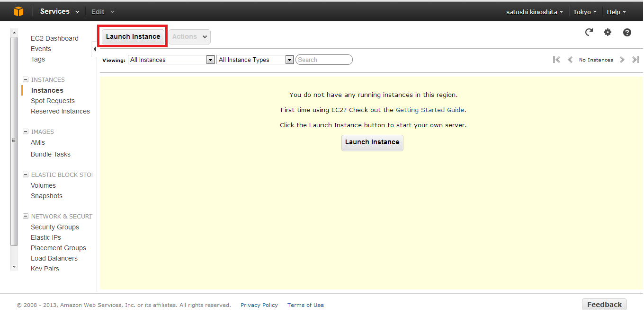Open the satoshi kinoshita account menu
Screen dimensions: 644x332
click(x=535, y=12)
